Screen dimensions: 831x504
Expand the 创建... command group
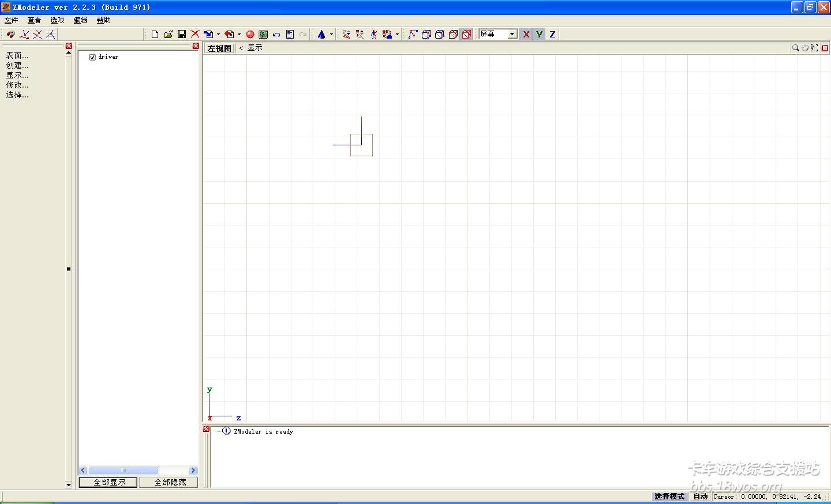pos(17,65)
